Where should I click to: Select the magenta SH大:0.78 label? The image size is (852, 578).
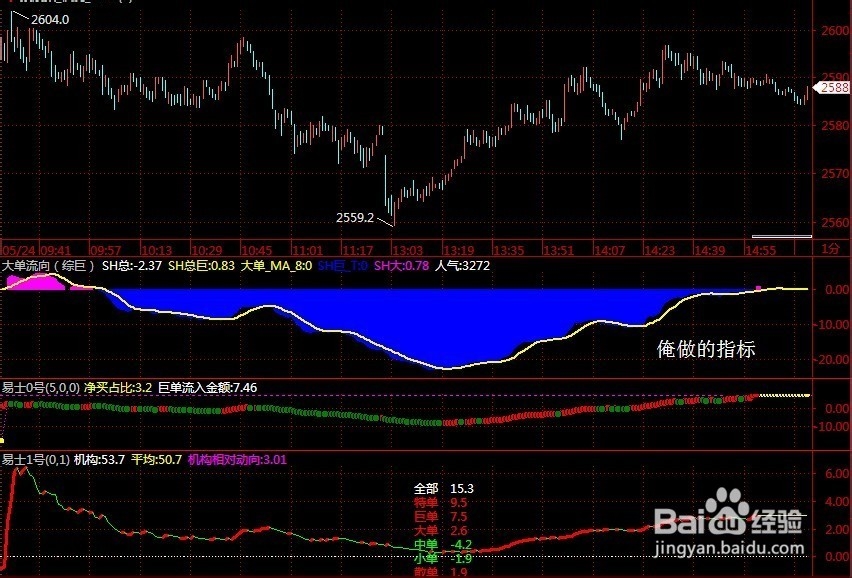click(402, 266)
